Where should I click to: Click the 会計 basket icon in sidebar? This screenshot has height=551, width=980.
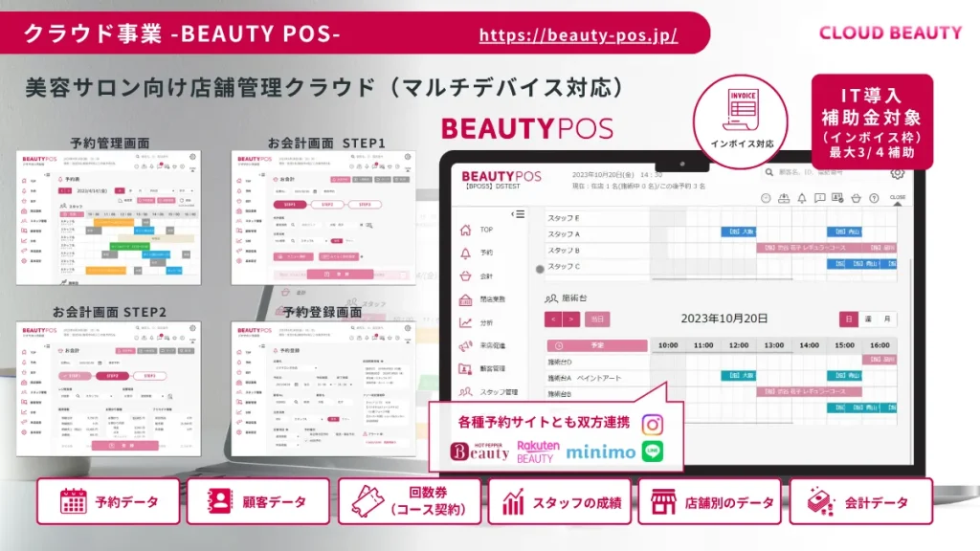click(466, 275)
